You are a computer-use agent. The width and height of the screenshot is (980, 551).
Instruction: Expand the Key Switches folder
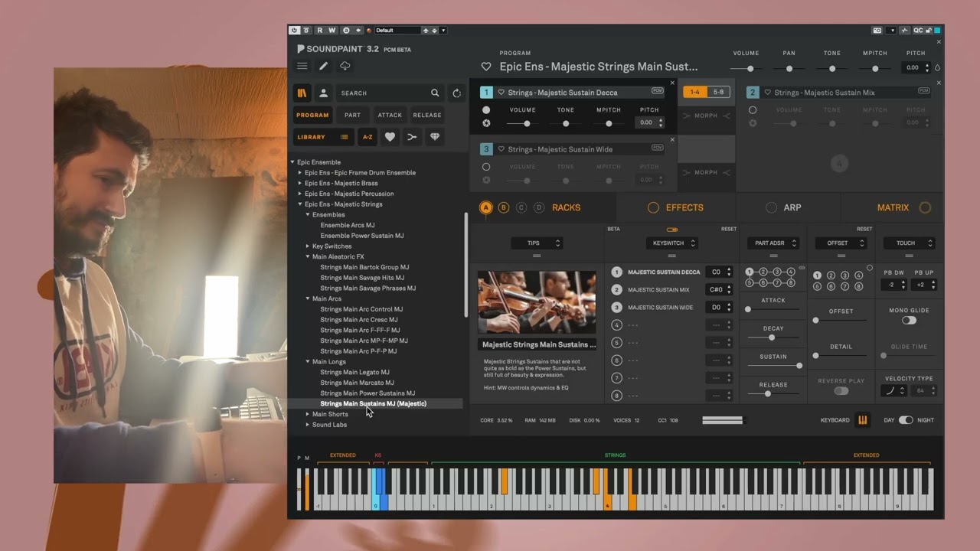[308, 246]
